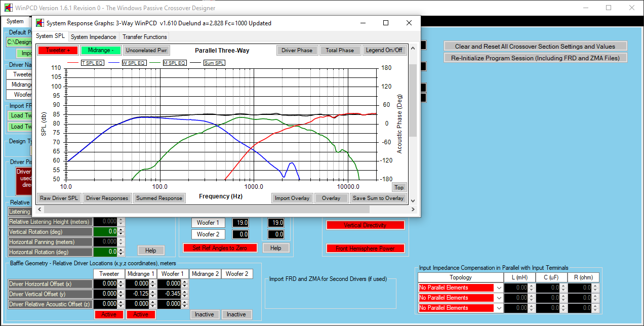Toggle Legend On/Off on the graph

[384, 50]
